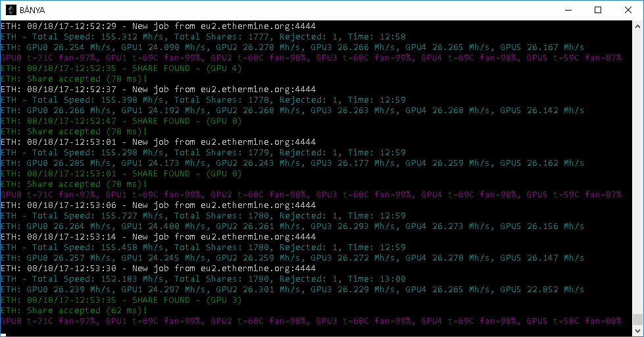Close the BÁNYA miner console
The height and width of the screenshot is (337, 644).
628,10
